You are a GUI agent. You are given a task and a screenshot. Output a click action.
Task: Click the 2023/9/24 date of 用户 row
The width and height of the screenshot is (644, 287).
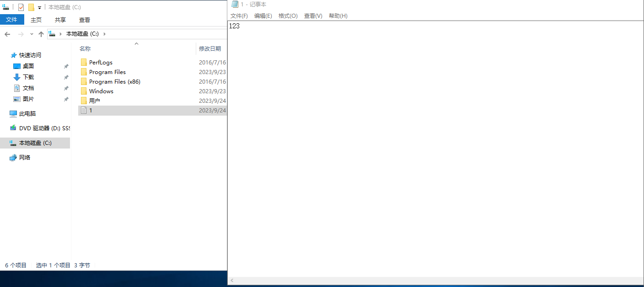click(x=213, y=101)
